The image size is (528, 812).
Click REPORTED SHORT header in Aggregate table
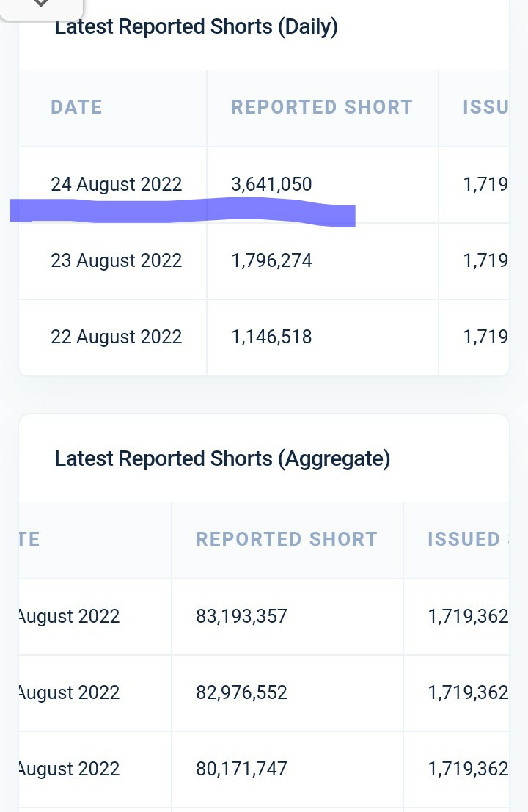[287, 539]
